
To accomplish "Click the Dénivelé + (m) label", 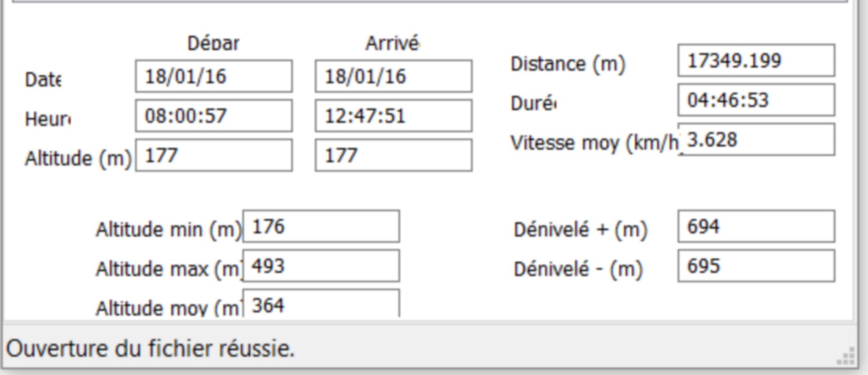I will pos(580,230).
